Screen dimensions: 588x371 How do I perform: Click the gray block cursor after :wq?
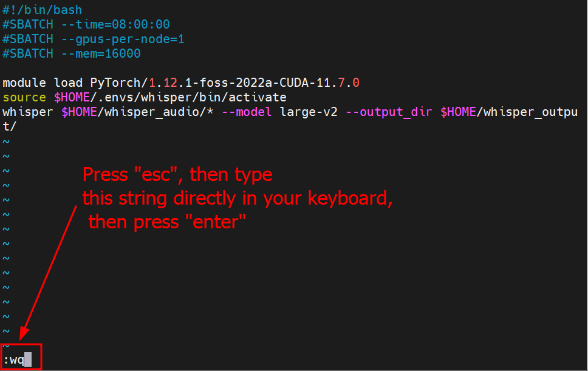[28, 359]
